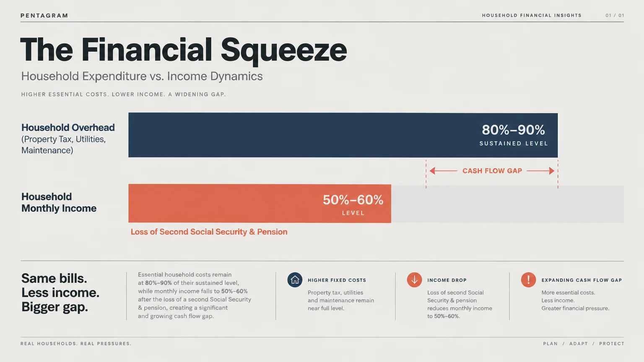Click the 01 / 01 page indicator
This screenshot has height=362, width=644.
[615, 16]
